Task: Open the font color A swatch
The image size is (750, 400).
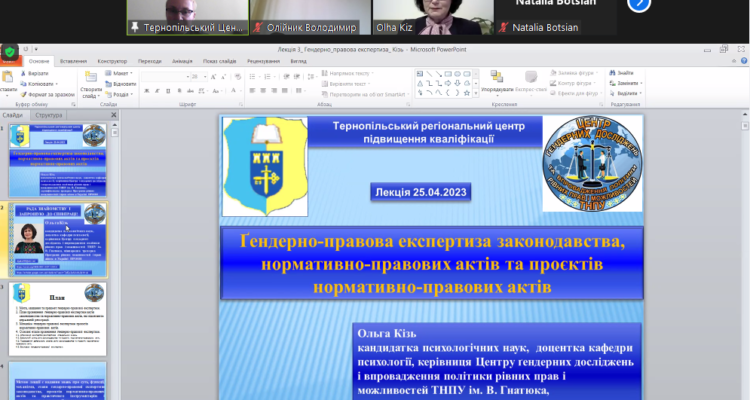Action: point(234,90)
